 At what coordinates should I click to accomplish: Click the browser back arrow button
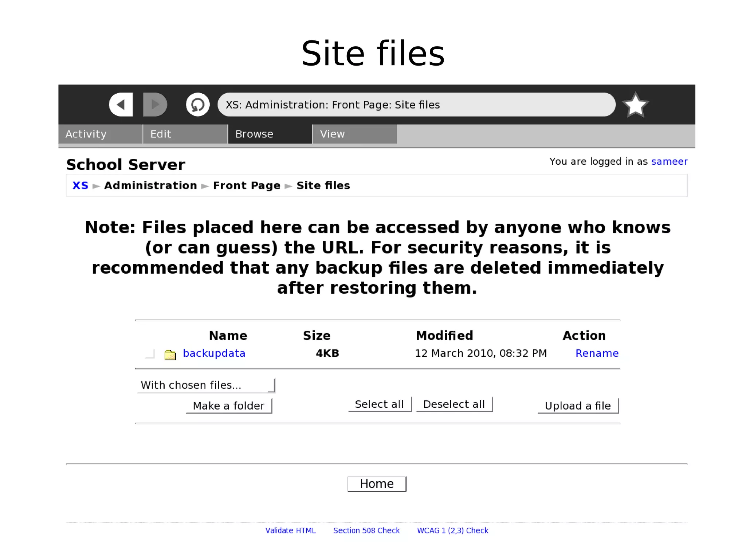coord(121,105)
